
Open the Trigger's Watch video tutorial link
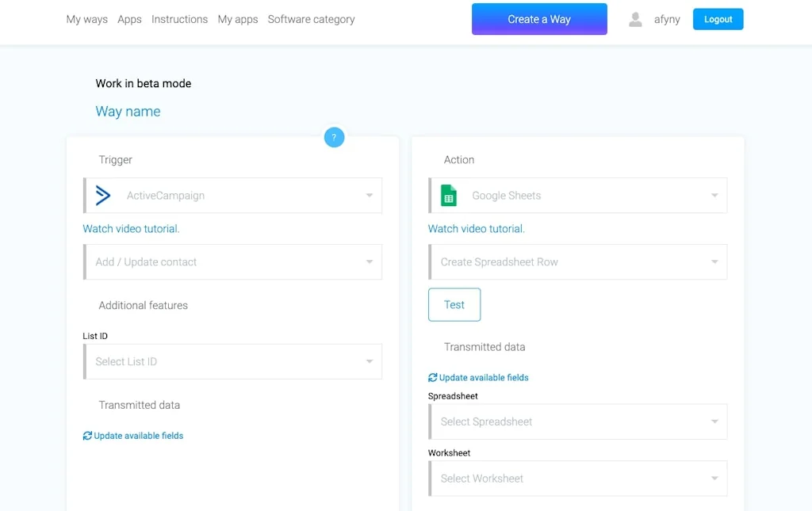[131, 229]
